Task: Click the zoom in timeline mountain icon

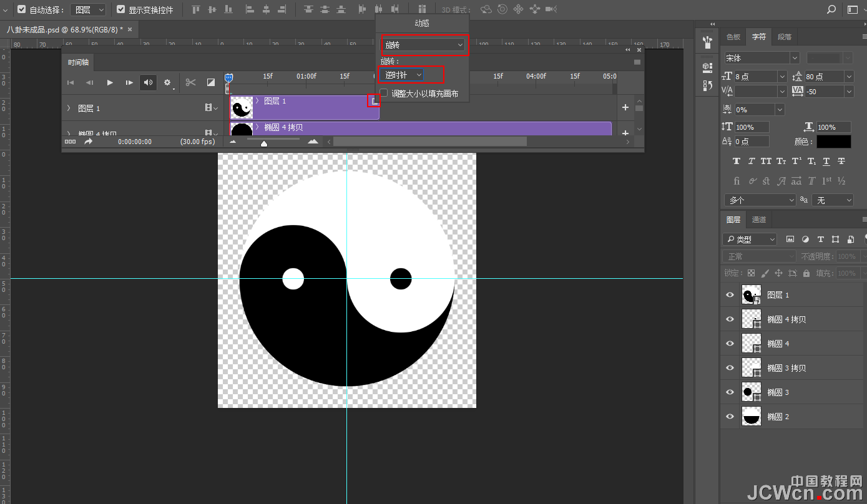Action: tap(313, 142)
